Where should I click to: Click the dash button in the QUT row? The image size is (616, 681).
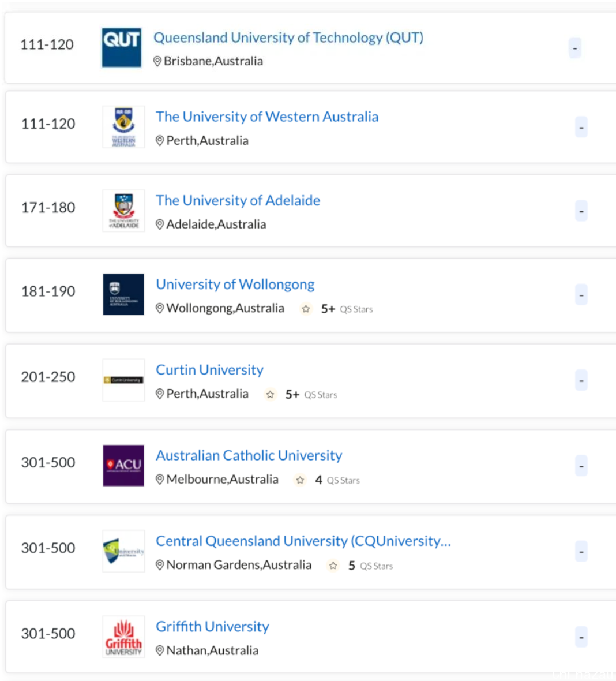pos(574,48)
